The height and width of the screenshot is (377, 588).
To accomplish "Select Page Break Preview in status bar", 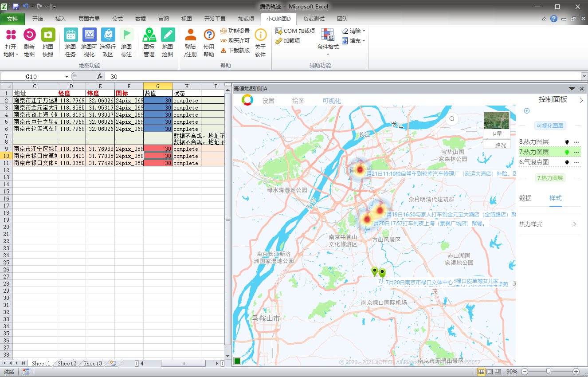I will (498, 371).
